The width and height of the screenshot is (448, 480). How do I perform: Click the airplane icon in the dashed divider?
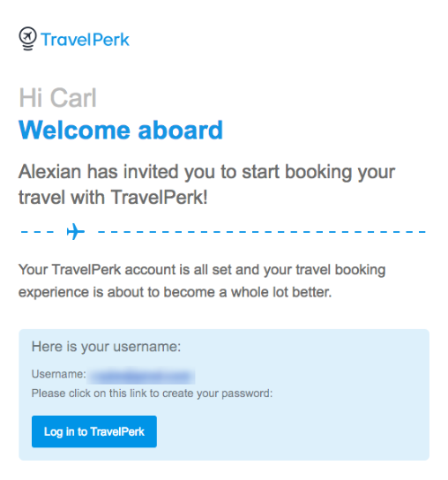(x=76, y=231)
